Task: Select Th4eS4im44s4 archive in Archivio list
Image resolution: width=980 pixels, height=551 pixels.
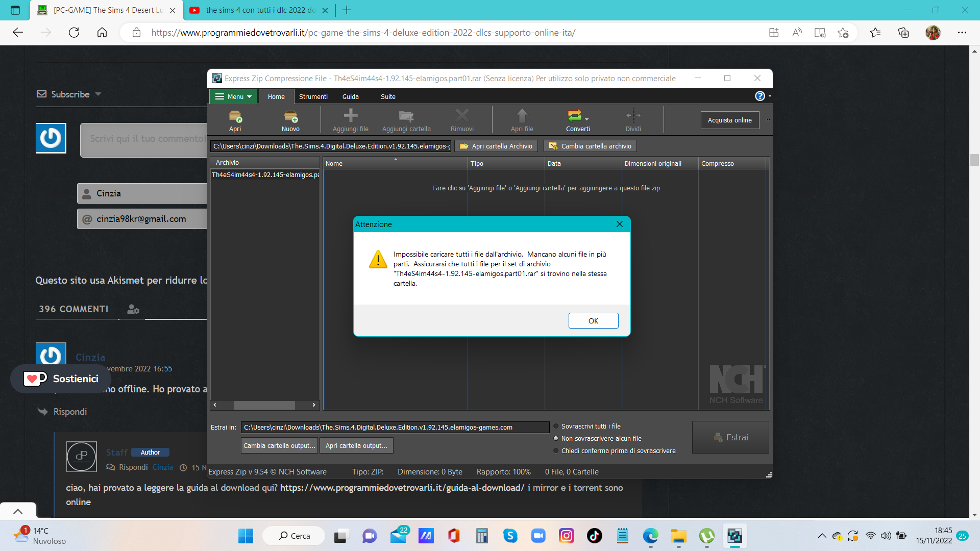Action: click(x=265, y=174)
